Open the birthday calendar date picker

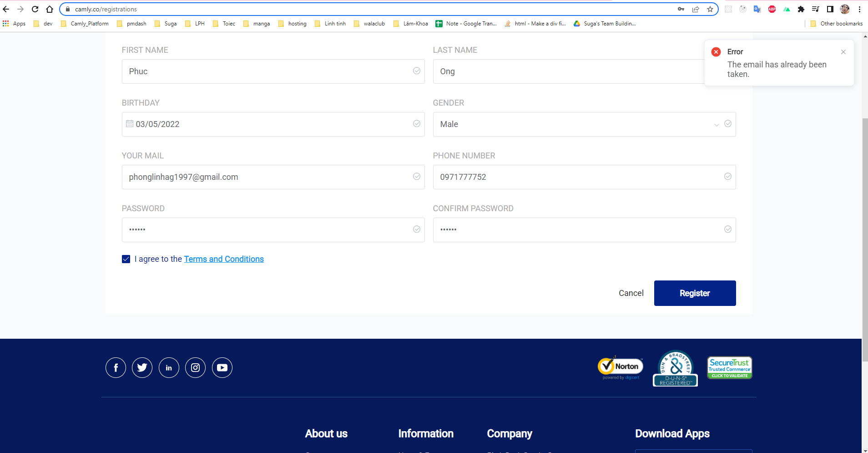click(130, 124)
